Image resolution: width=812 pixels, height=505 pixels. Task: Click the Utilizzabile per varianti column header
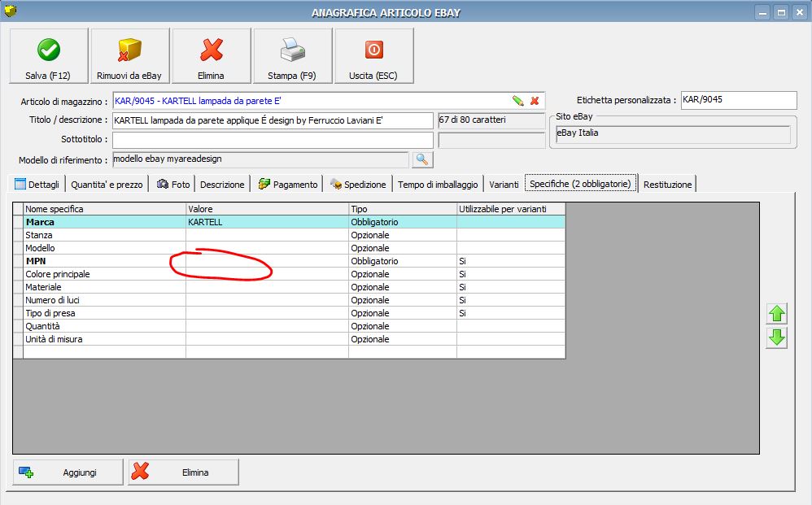(x=511, y=209)
